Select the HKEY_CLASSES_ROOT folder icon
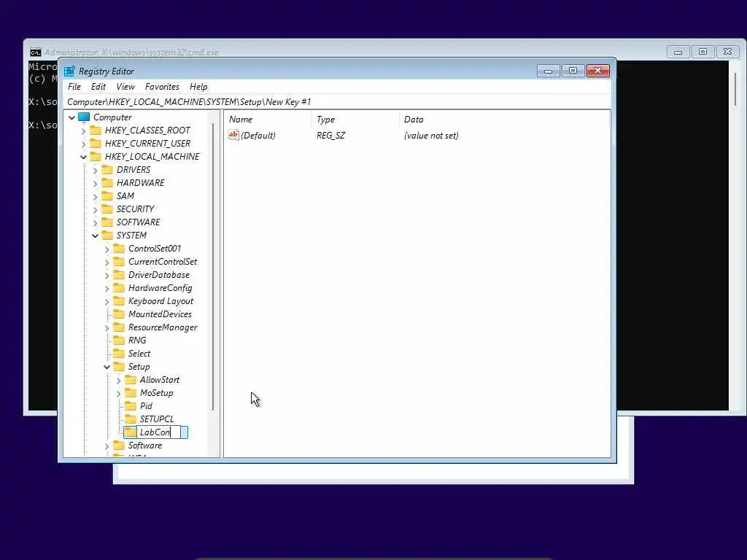 tap(96, 130)
